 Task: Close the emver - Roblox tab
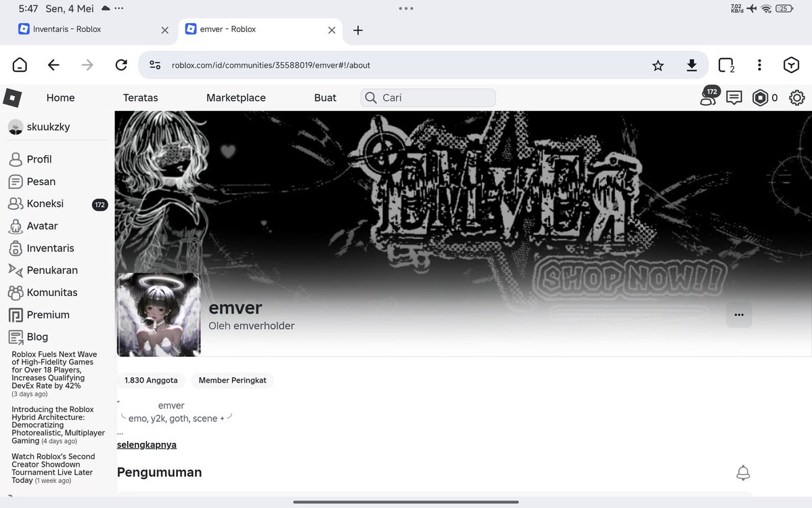point(332,30)
